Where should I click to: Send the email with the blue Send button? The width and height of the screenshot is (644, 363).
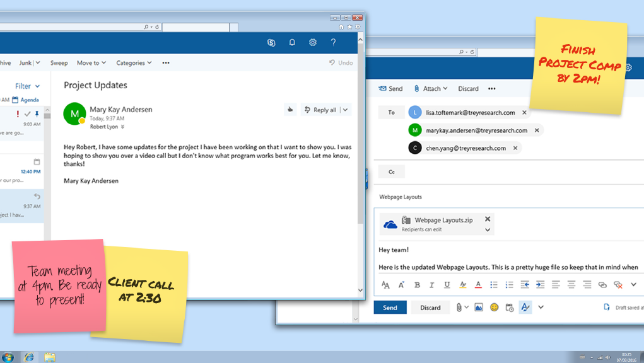[x=390, y=307]
